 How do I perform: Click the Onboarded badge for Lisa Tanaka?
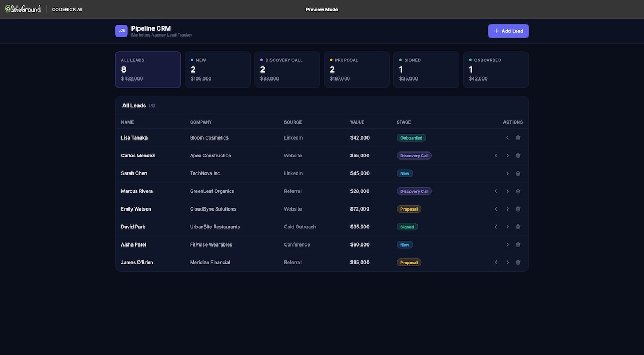tap(411, 138)
